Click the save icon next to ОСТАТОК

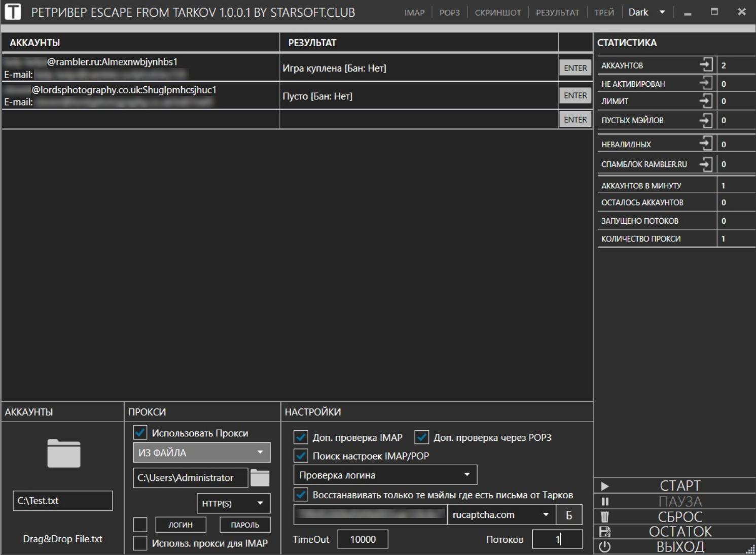click(604, 532)
